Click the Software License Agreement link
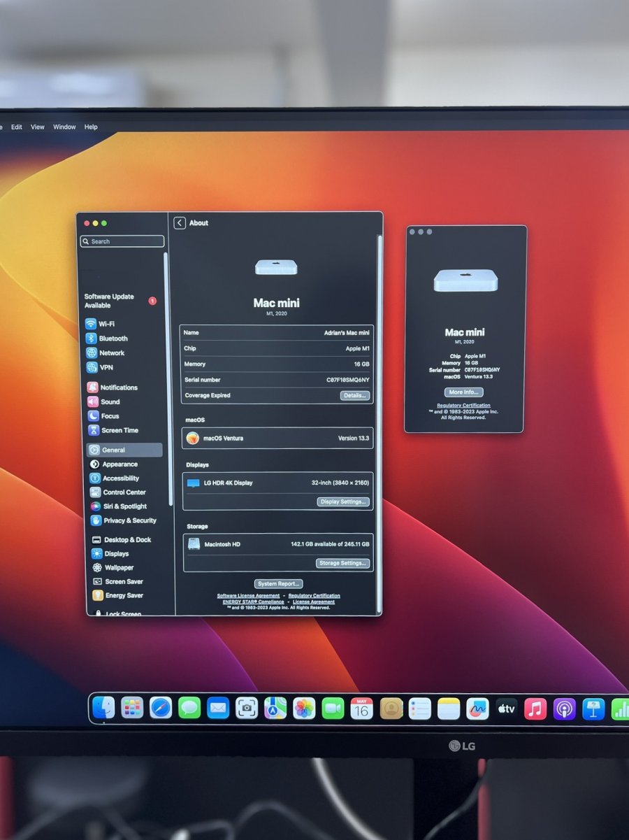 coord(248,596)
